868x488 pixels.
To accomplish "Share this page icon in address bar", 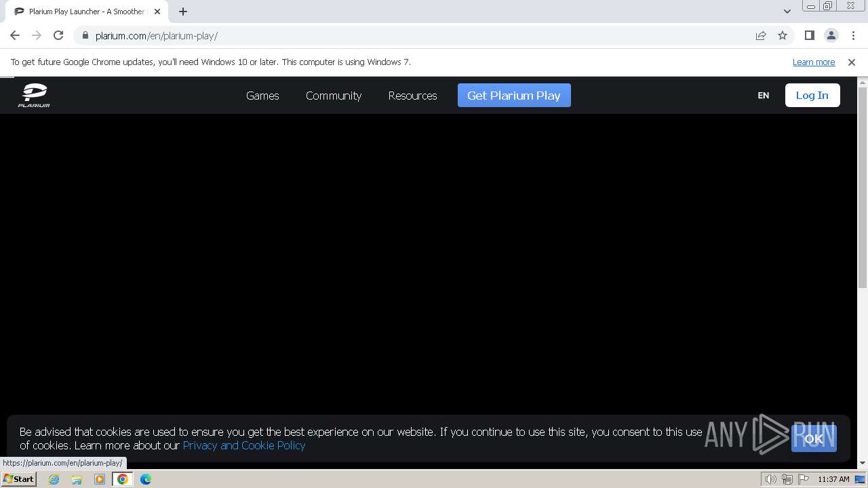I will pos(761,35).
